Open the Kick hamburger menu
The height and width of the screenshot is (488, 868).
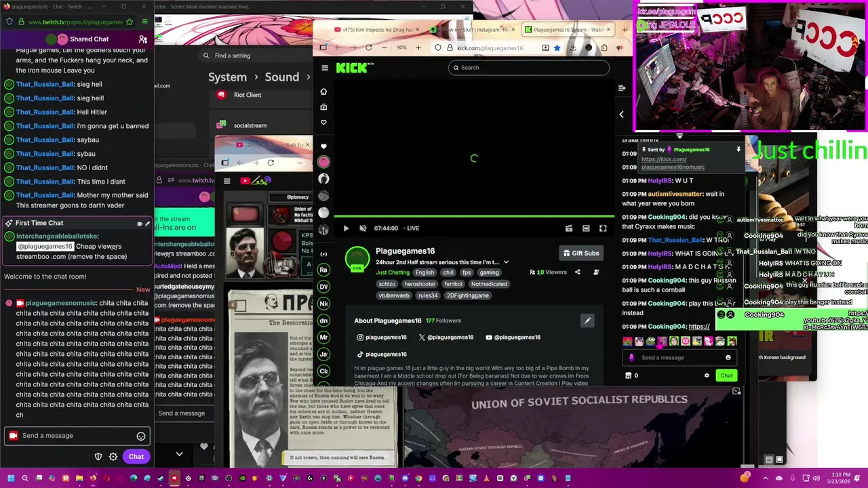(x=325, y=68)
